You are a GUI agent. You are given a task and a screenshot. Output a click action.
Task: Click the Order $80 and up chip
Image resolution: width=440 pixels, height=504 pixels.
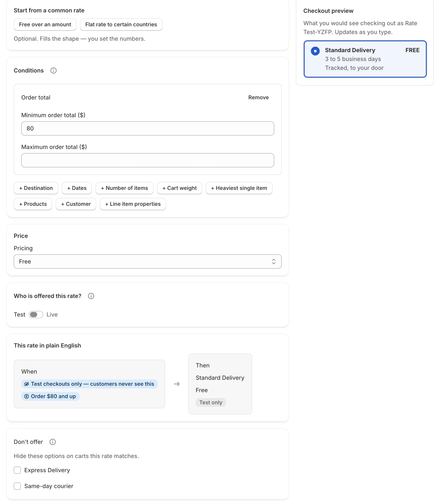point(50,396)
